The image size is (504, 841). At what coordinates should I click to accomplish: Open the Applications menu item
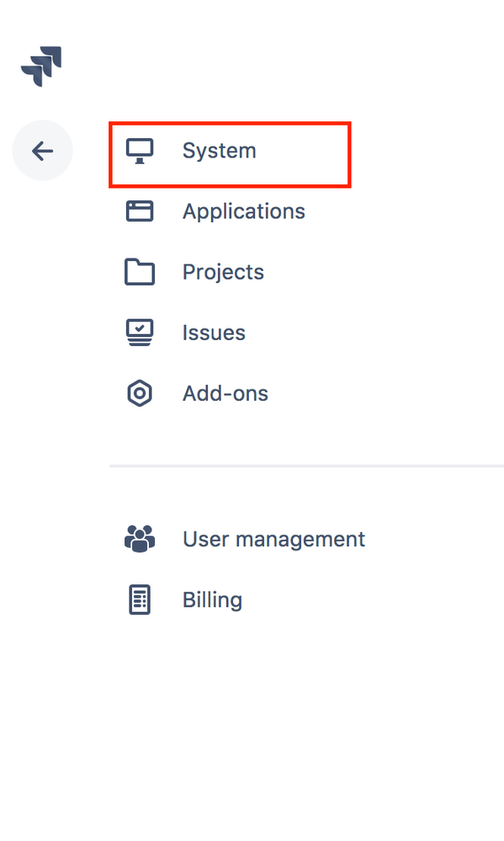tap(243, 211)
